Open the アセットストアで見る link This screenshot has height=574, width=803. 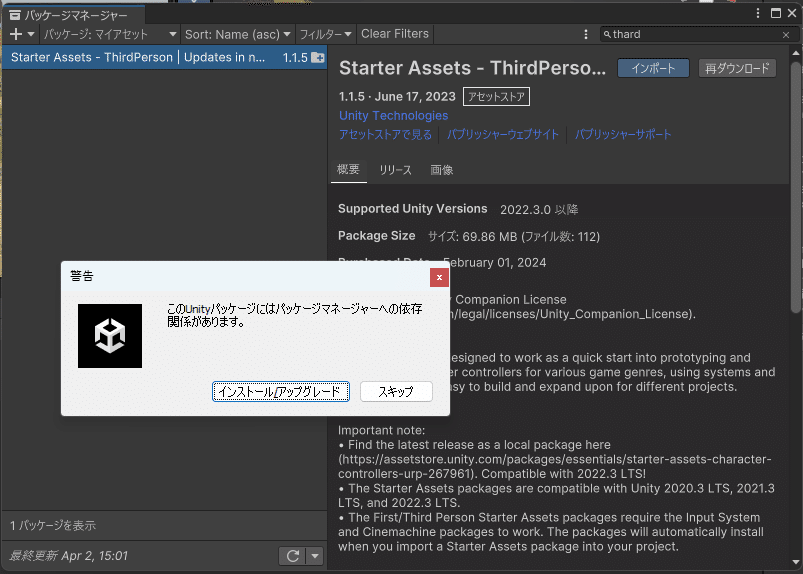[386, 135]
